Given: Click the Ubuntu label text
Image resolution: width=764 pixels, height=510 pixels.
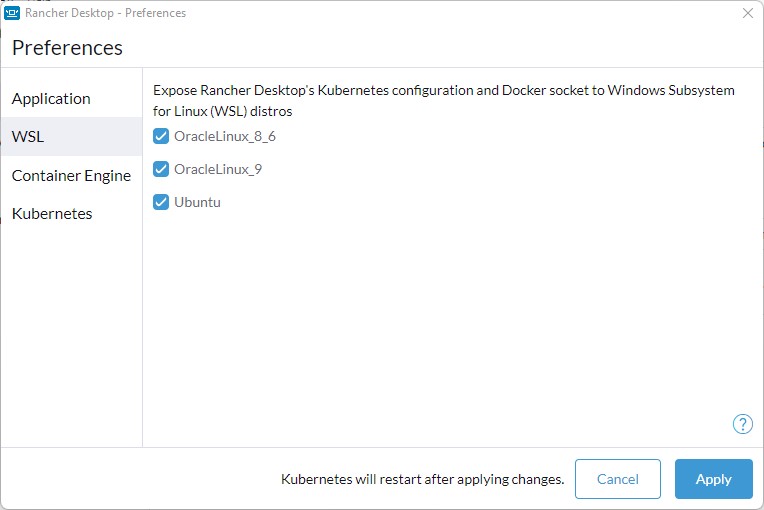Looking at the screenshot, I should [197, 202].
